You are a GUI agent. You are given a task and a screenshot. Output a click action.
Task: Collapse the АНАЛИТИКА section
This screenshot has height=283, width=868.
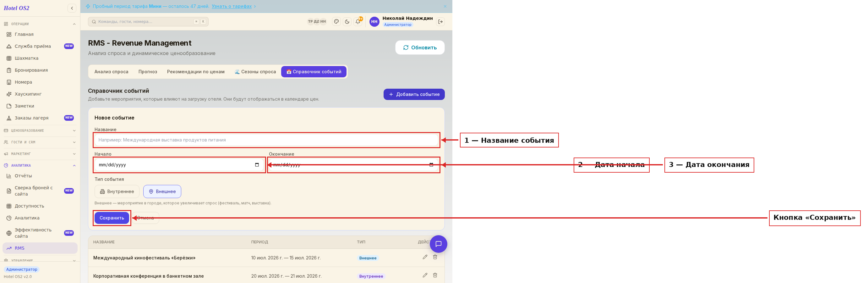[40, 166]
